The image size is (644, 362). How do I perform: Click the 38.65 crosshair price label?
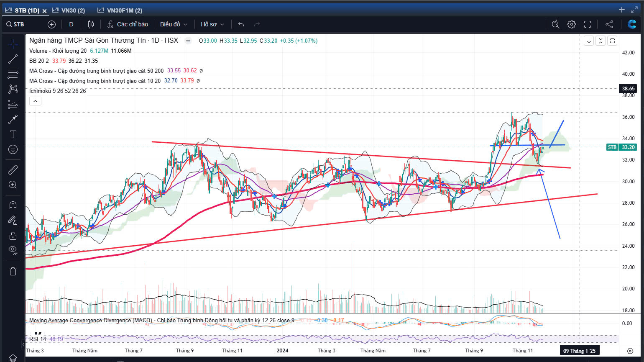coord(628,89)
